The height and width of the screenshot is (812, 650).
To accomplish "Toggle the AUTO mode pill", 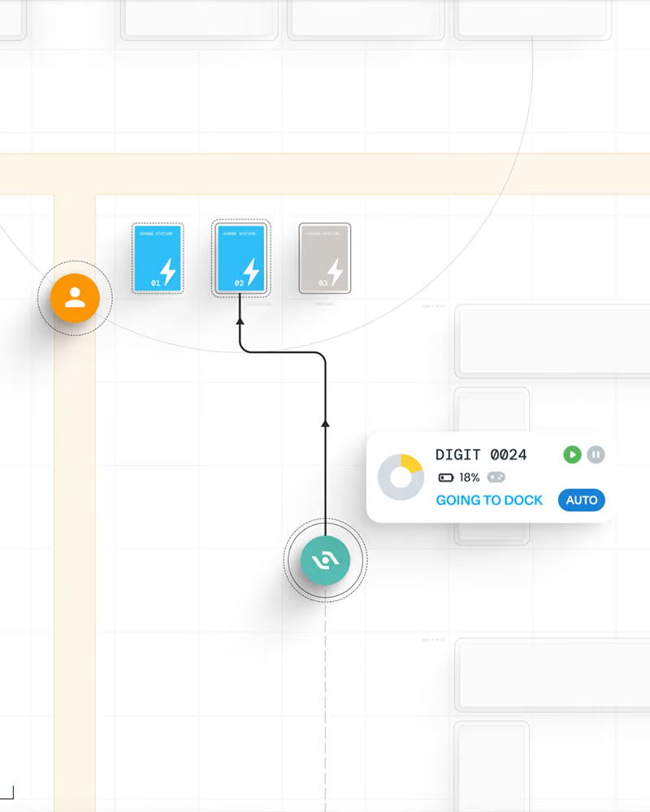I will [x=582, y=500].
